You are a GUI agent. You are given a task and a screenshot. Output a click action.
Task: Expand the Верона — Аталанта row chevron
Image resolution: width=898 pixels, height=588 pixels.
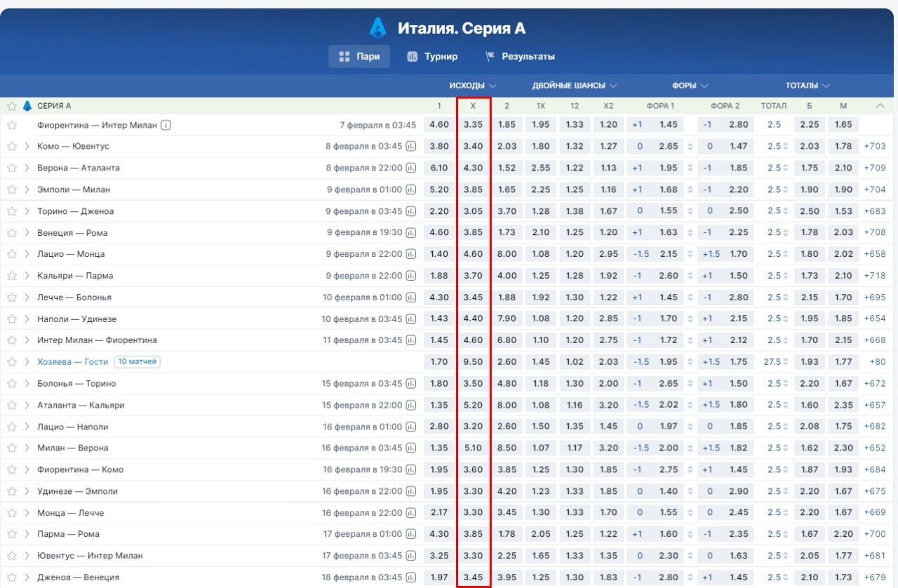pos(27,168)
